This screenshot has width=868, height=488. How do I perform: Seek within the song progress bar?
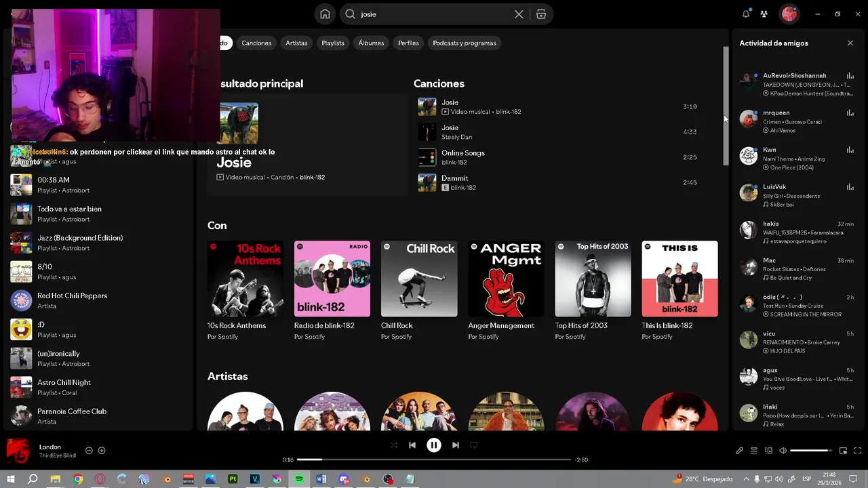[434, 460]
